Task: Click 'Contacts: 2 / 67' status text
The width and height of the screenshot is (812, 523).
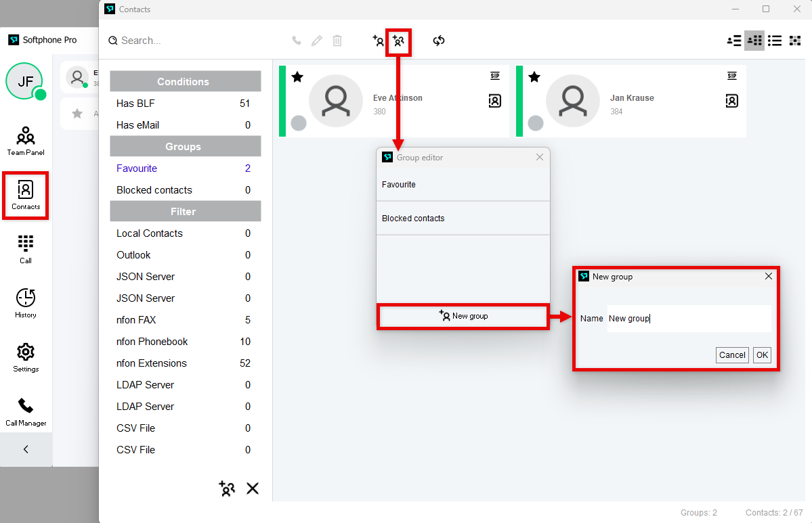Action: click(x=774, y=513)
